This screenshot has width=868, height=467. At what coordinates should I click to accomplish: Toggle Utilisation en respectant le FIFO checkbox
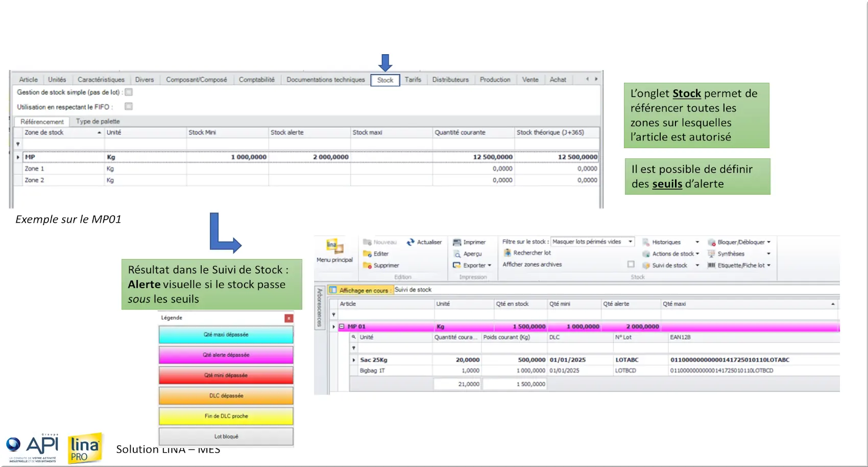[129, 107]
